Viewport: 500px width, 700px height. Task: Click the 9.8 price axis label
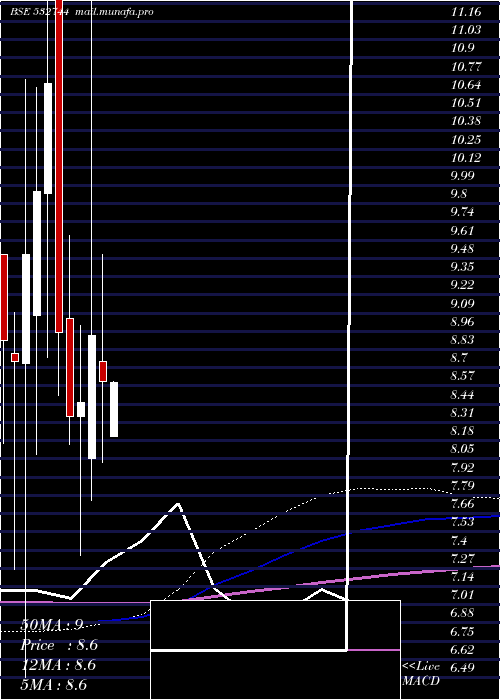(459, 194)
